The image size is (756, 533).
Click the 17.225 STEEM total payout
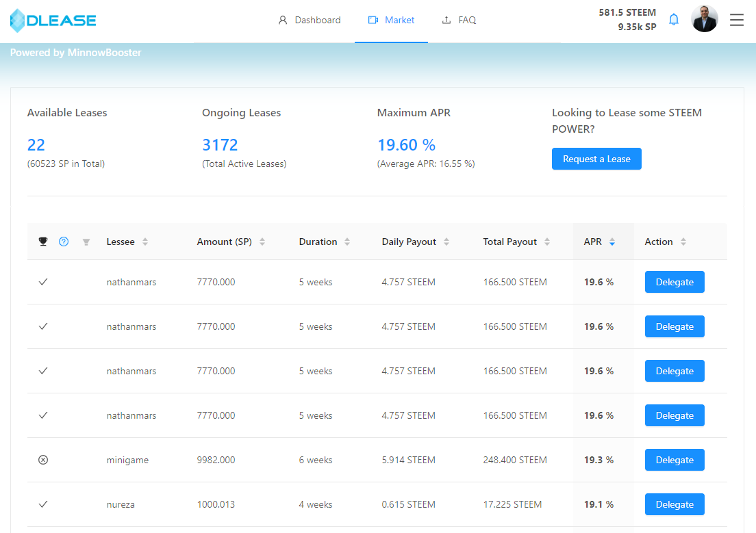(x=512, y=504)
